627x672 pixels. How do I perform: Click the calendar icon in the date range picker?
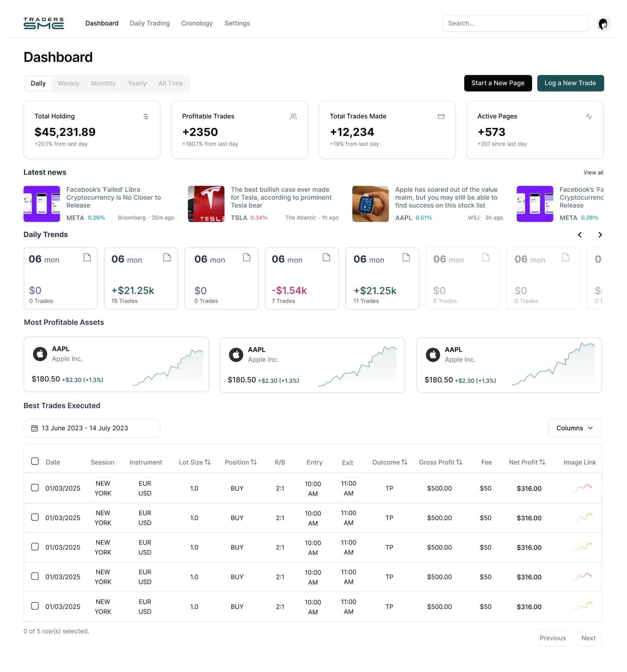35,428
